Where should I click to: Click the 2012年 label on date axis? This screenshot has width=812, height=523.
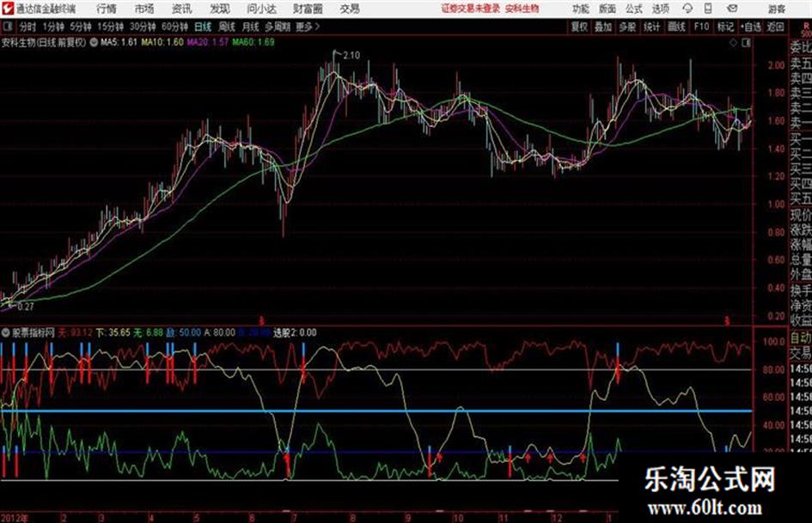[x=15, y=518]
